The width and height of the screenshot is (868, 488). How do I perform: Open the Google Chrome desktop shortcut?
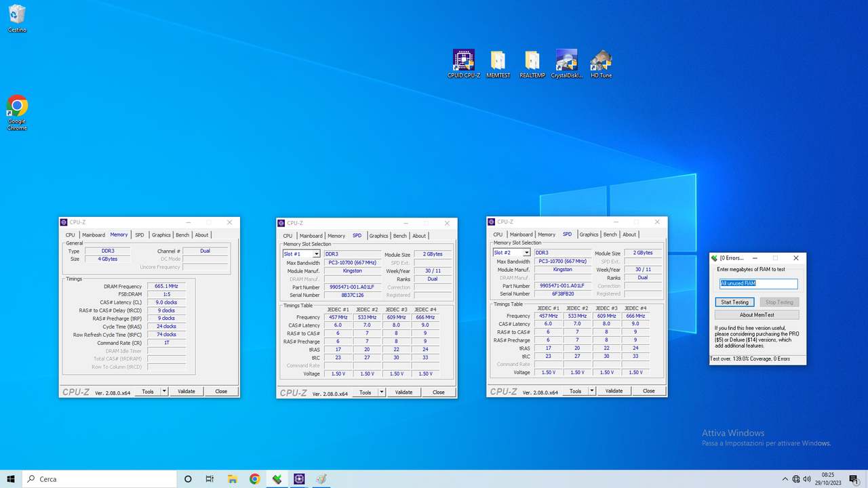click(x=17, y=113)
